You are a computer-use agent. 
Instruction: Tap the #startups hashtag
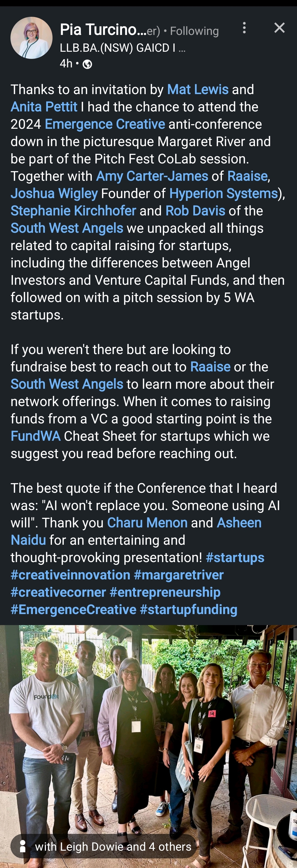pyautogui.click(x=235, y=557)
